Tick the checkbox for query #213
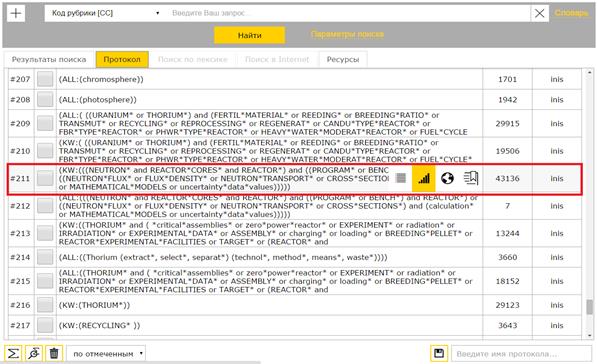 [45, 233]
